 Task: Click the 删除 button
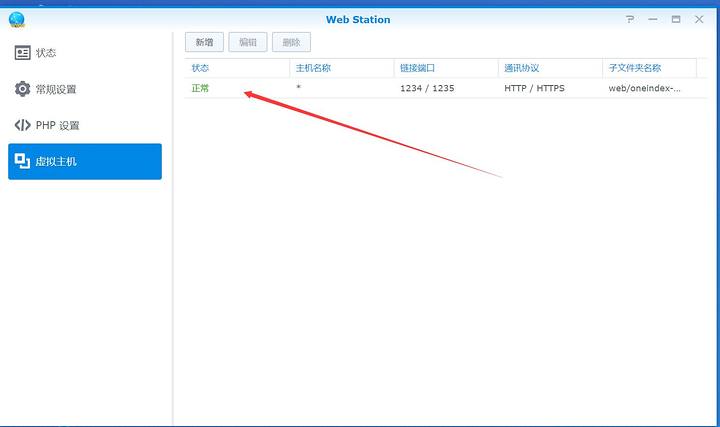click(292, 42)
